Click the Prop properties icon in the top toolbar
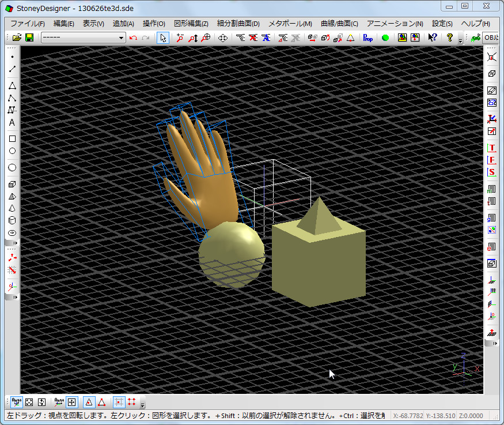Viewport: 504px width, 425px height. point(367,37)
